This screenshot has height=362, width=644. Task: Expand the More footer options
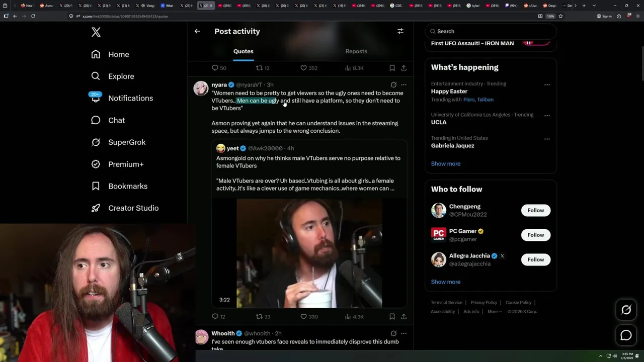pyautogui.click(x=495, y=312)
